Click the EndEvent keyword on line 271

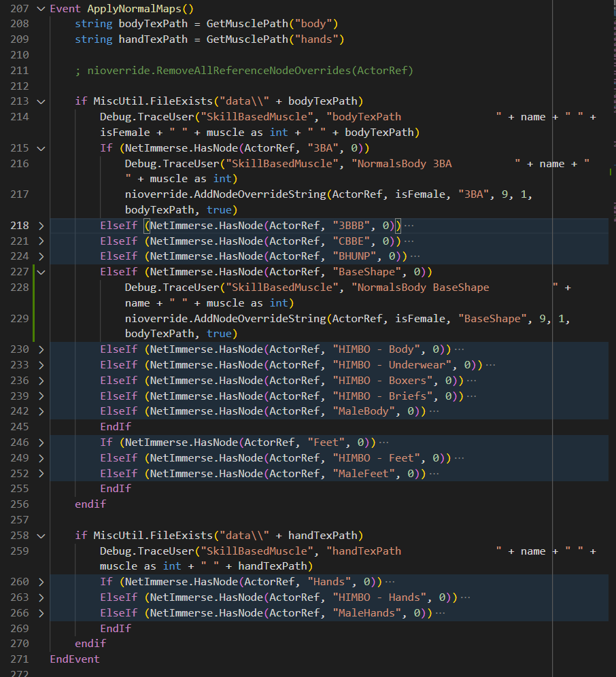(75, 659)
